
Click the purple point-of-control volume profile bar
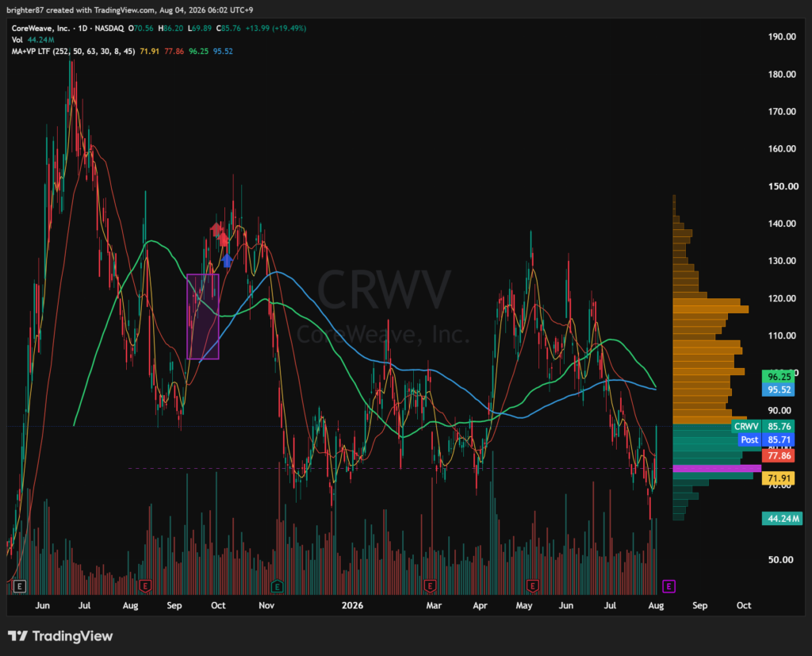(x=717, y=469)
